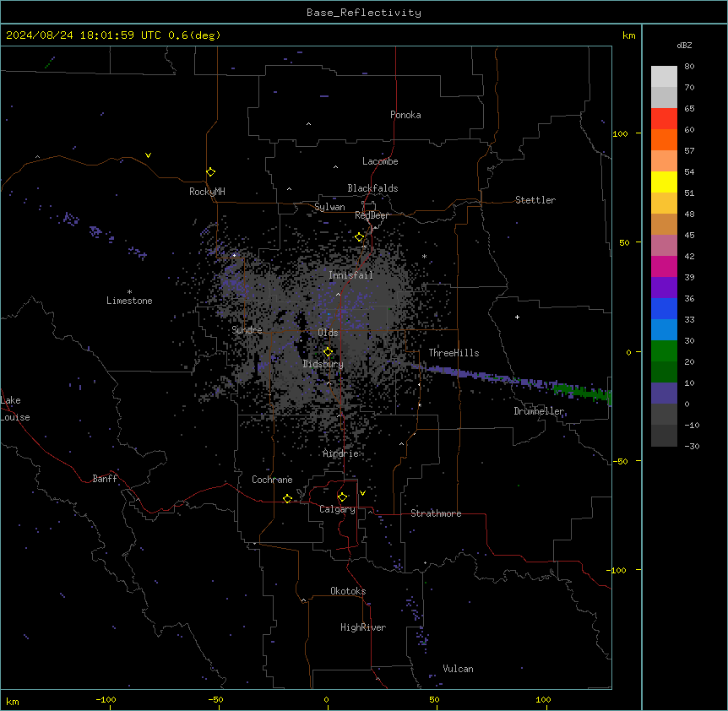The width and height of the screenshot is (728, 711).
Task: Click the magenta 42 dBZ legend swatch
Action: coord(664,266)
